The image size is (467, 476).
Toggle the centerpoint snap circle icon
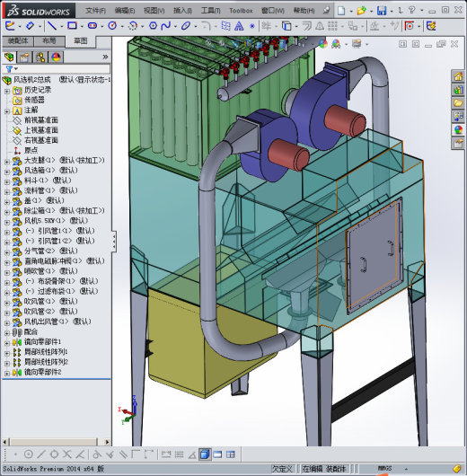click(x=28, y=454)
